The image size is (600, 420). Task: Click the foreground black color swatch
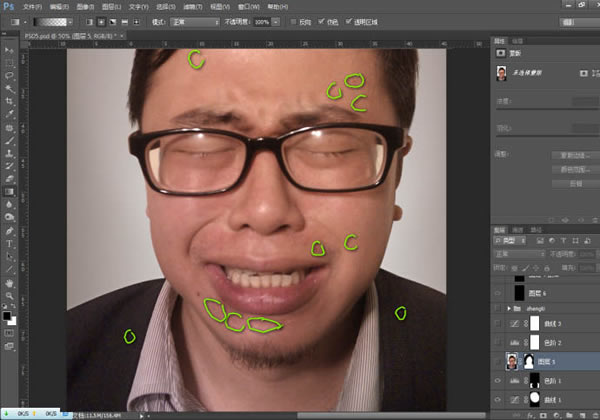tap(7, 316)
